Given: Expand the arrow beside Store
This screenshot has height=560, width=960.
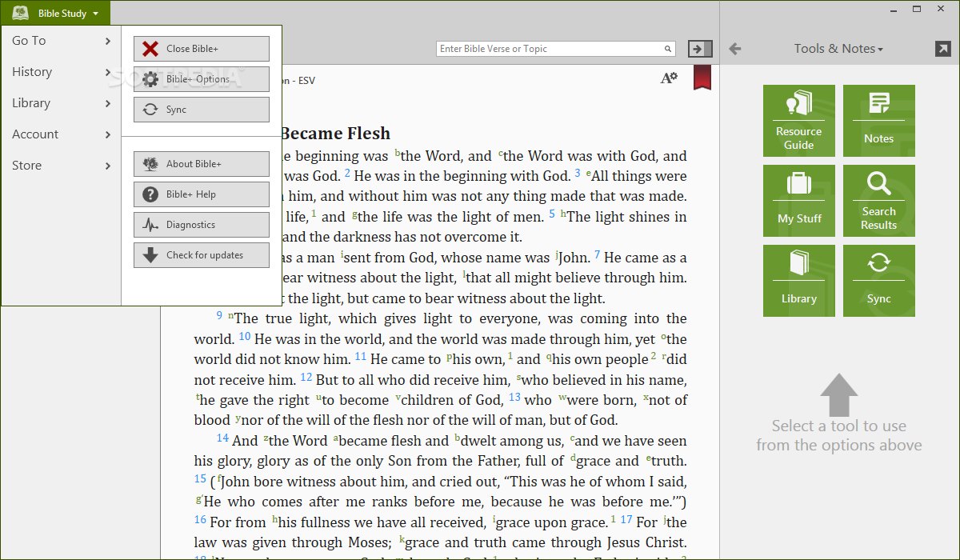Looking at the screenshot, I should (x=107, y=166).
